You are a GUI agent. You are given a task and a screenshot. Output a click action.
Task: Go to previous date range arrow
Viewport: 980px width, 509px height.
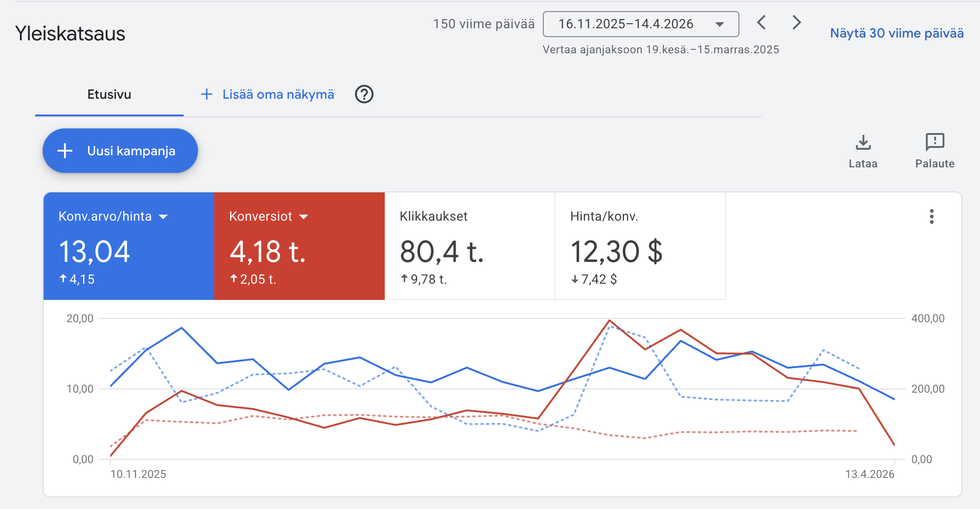[x=761, y=22]
